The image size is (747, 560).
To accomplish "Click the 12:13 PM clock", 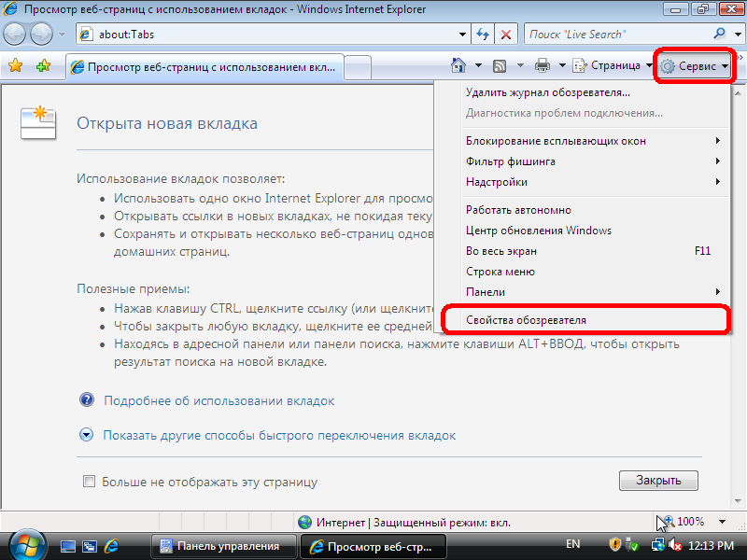I will click(711, 545).
